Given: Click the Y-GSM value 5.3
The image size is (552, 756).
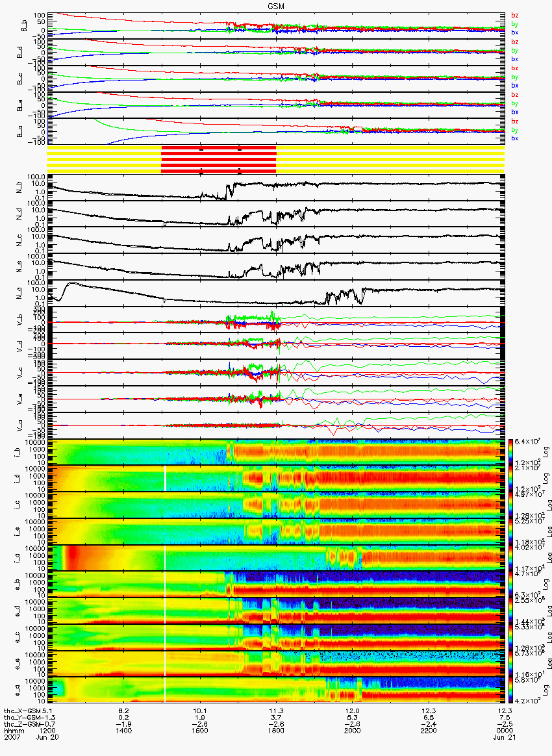Looking at the screenshot, I should pyautogui.click(x=353, y=717).
